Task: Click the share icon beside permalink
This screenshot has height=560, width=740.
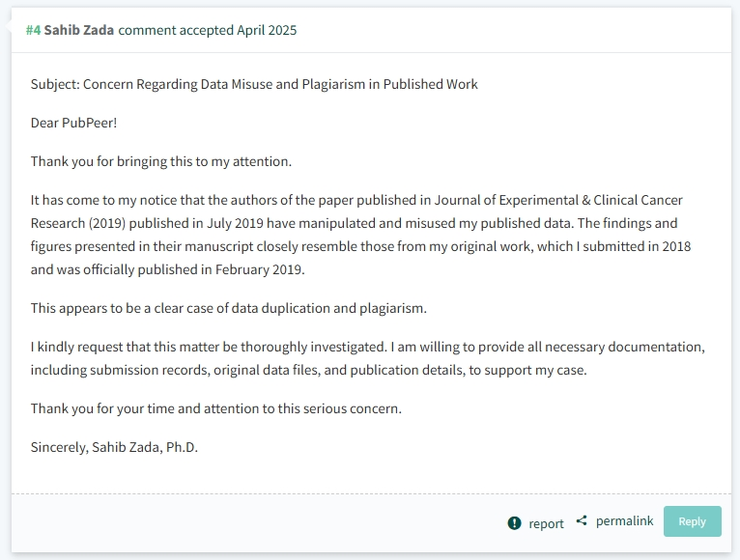Action: click(x=582, y=520)
